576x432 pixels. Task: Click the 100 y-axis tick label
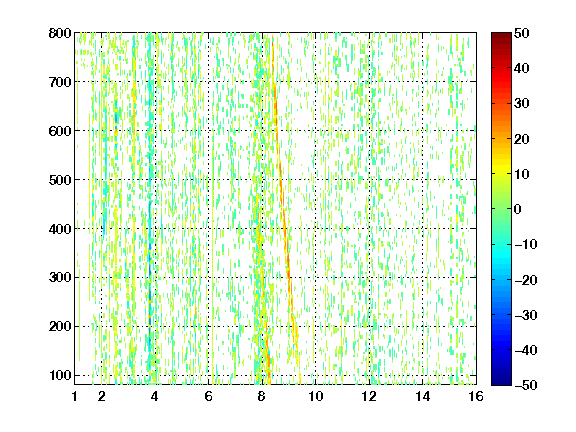click(x=60, y=375)
